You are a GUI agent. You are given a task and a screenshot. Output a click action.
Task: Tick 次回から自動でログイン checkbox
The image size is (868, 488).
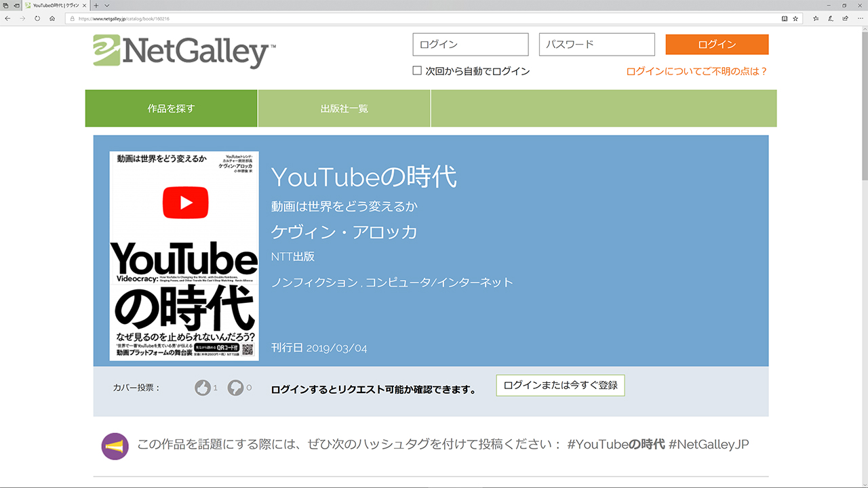click(x=417, y=70)
